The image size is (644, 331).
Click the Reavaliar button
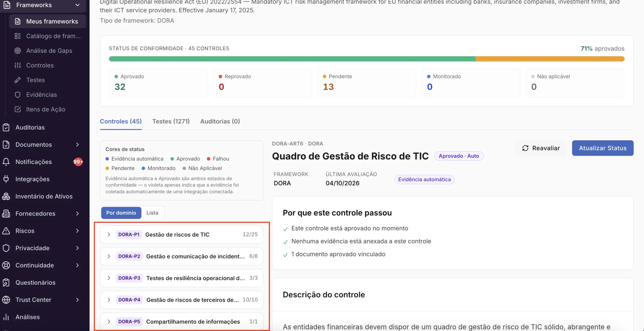pyautogui.click(x=541, y=148)
